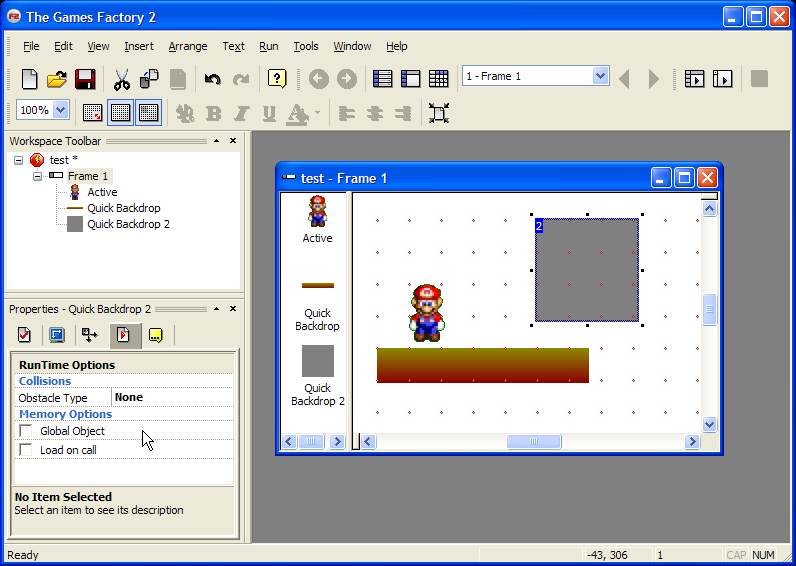The image size is (796, 566).
Task: Collapse the Frame 1 tree node
Action: (38, 177)
